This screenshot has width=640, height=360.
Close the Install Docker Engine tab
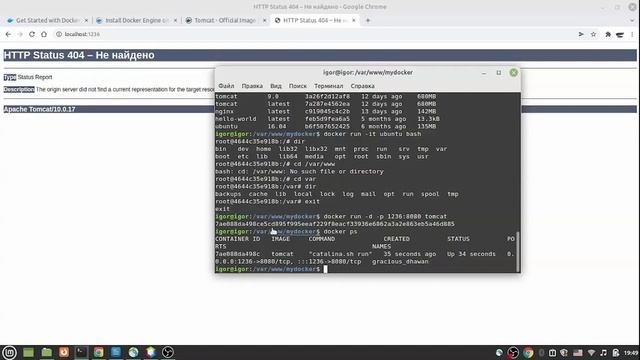(x=176, y=20)
